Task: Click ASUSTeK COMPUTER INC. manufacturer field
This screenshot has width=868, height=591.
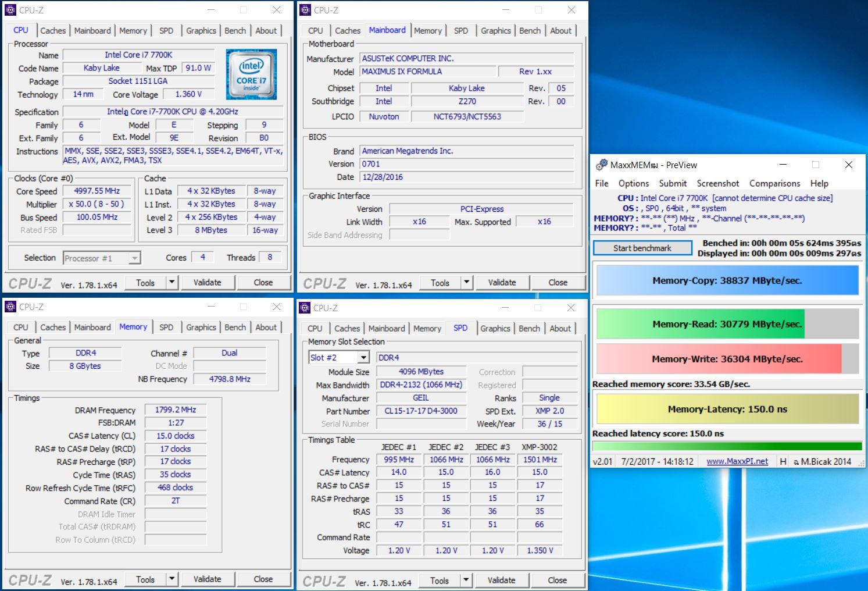Action: (467, 59)
